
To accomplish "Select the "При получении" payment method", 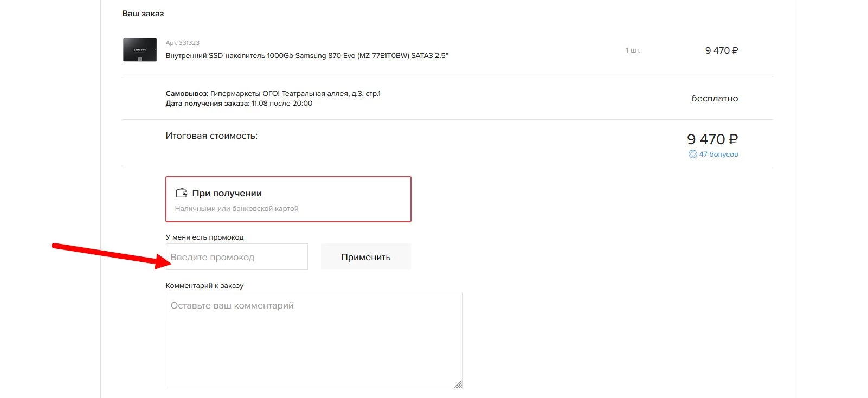I will tap(288, 199).
